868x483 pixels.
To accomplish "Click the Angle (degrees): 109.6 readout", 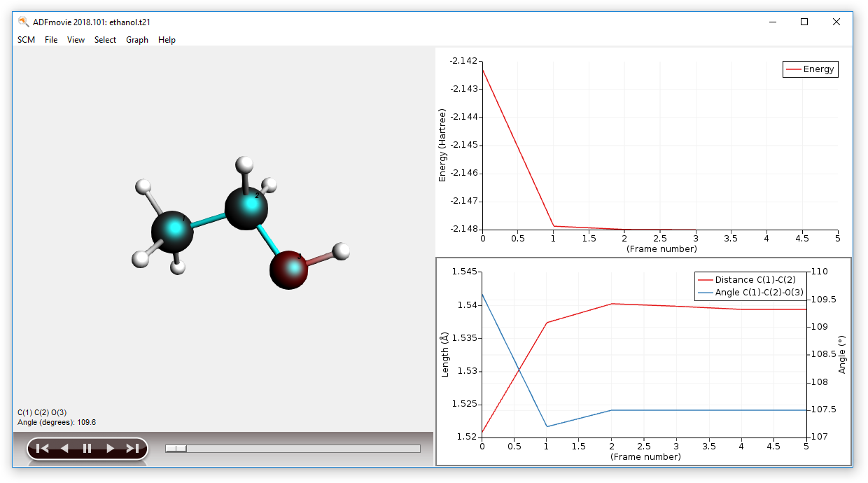I will (57, 423).
